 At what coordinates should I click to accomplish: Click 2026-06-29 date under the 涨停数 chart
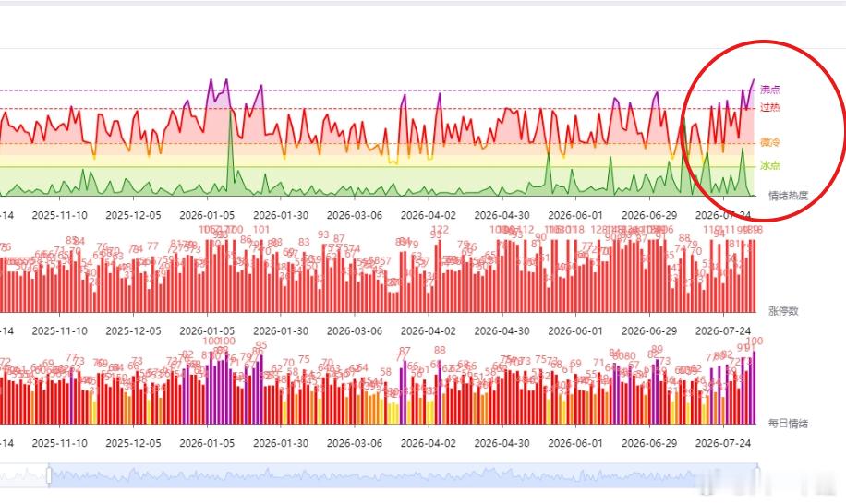pyautogui.click(x=649, y=331)
